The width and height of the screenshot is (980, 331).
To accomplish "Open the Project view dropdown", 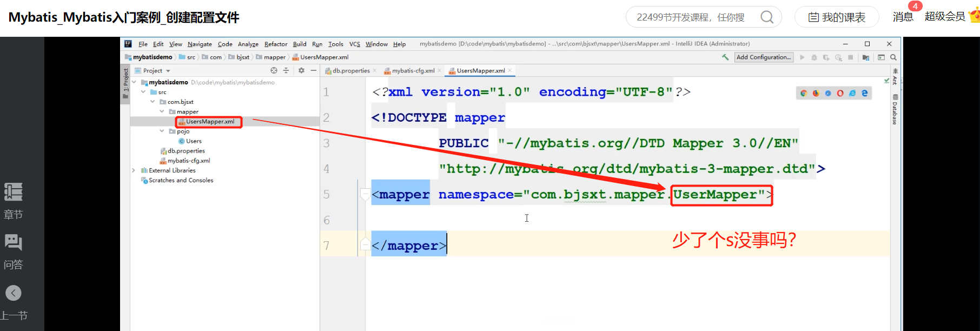I will 153,70.
